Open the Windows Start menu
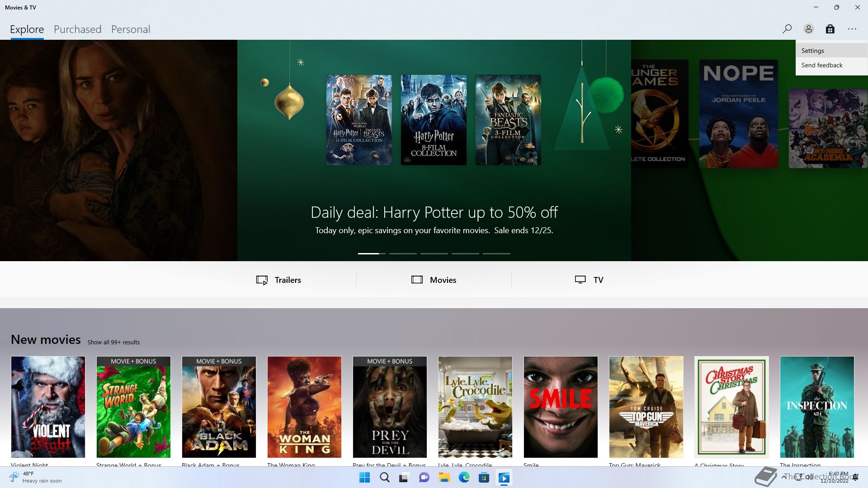 tap(364, 478)
